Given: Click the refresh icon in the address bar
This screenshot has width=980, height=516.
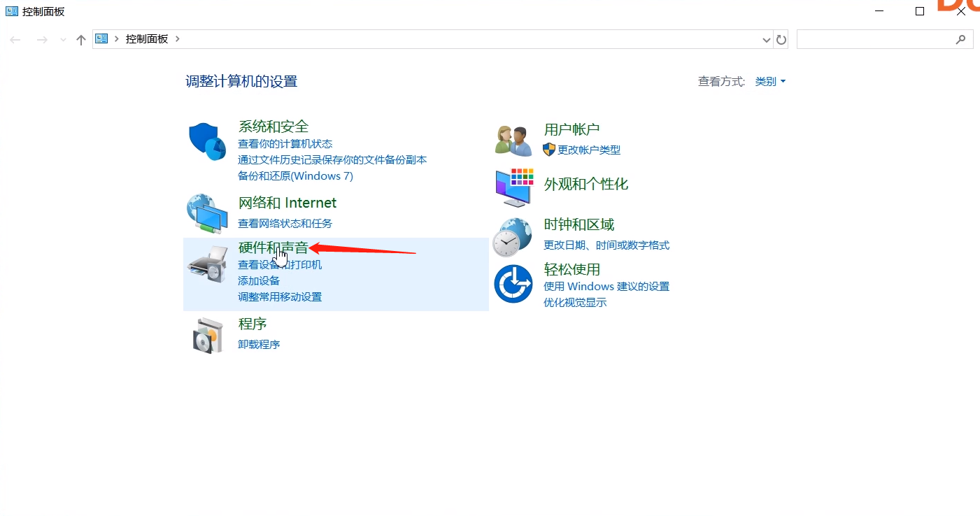Looking at the screenshot, I should [x=781, y=39].
